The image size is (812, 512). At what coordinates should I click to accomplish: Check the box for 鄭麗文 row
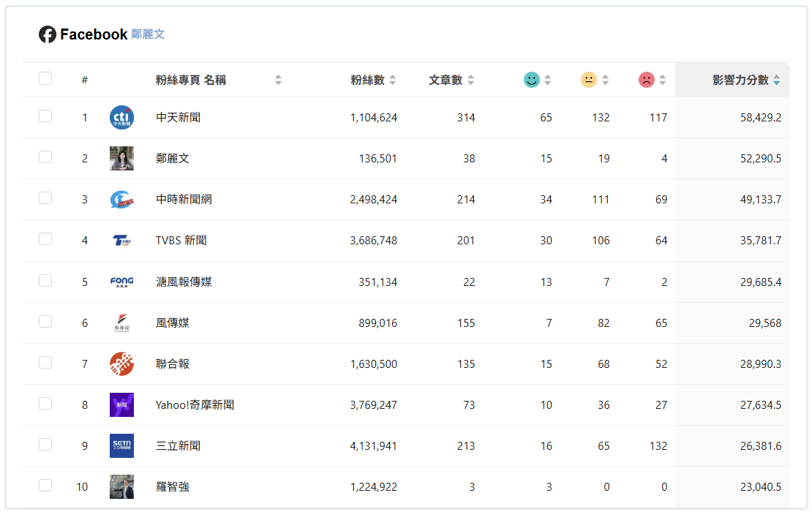[45, 157]
